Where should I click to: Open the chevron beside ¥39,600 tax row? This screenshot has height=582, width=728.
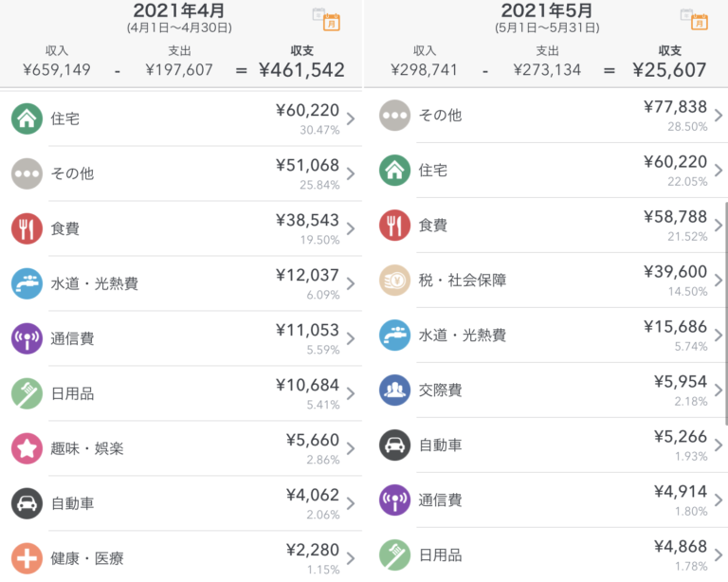pos(719,280)
